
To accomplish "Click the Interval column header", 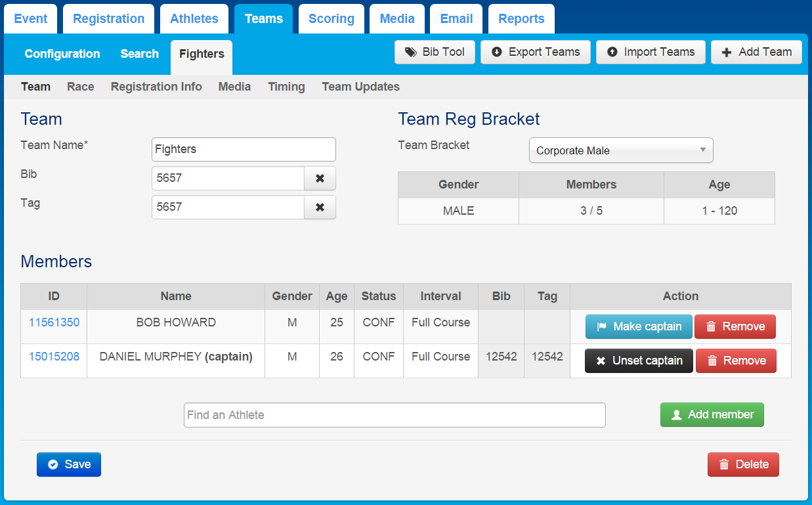I will click(441, 296).
